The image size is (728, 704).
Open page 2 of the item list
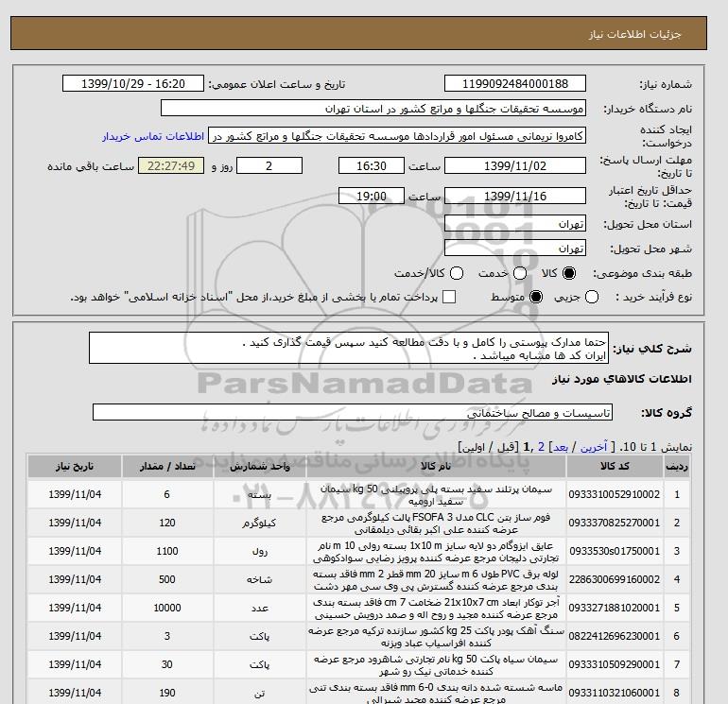coord(541,447)
